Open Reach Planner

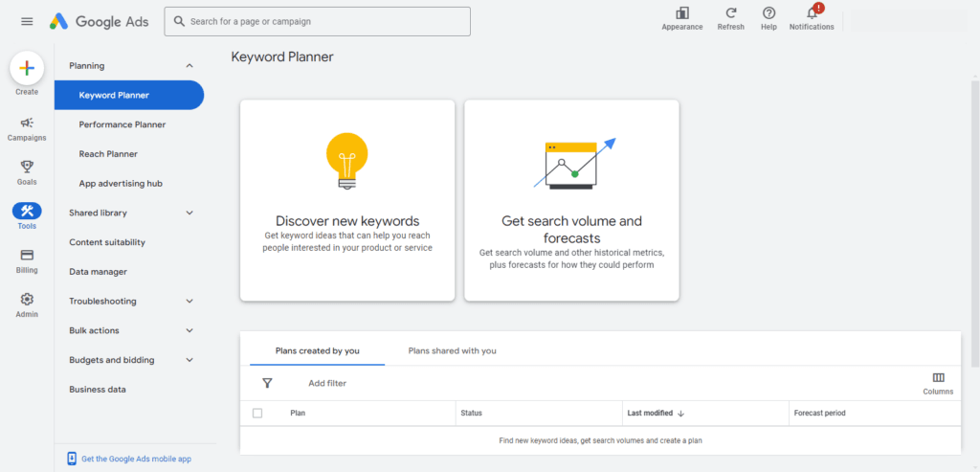tap(108, 154)
